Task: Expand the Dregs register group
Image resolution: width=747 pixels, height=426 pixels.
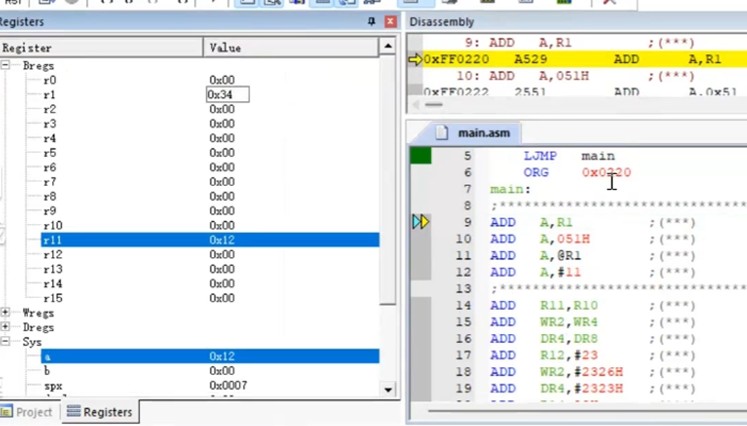Action: [x=6, y=327]
